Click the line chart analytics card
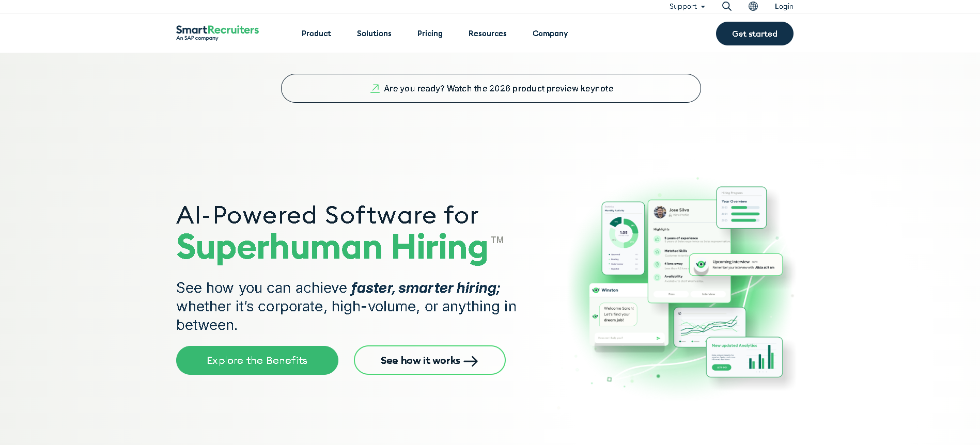 710,327
